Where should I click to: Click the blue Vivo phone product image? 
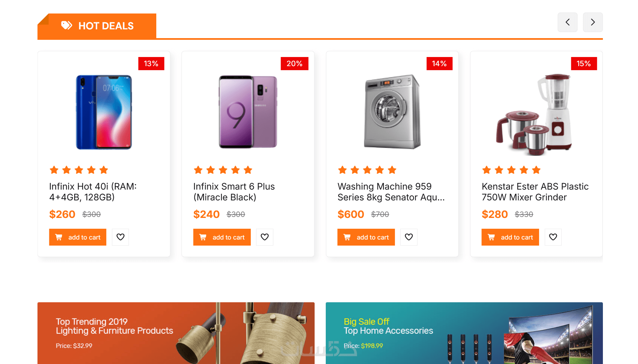point(104,112)
